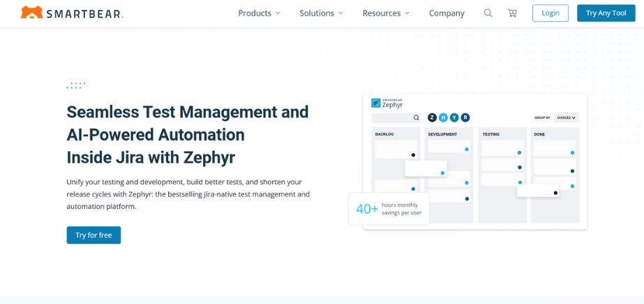Select the H avatar circle
This screenshot has width=644, height=304.
[443, 117]
